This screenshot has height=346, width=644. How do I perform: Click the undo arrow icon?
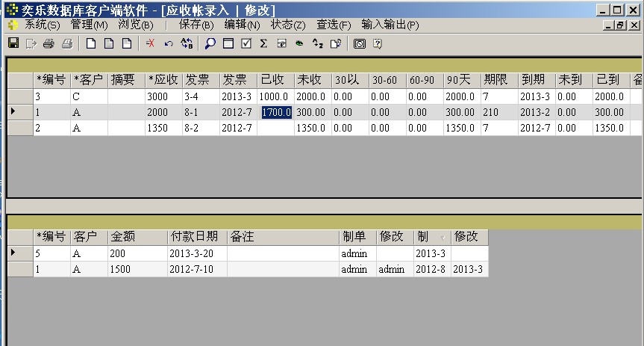click(169, 43)
